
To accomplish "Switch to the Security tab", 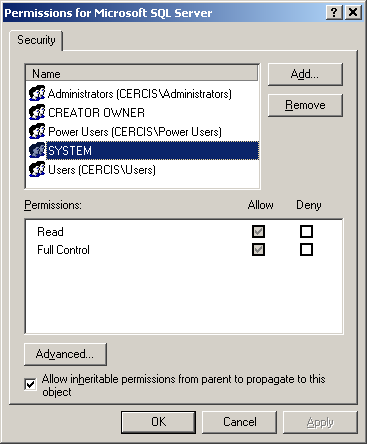I will [x=36, y=40].
